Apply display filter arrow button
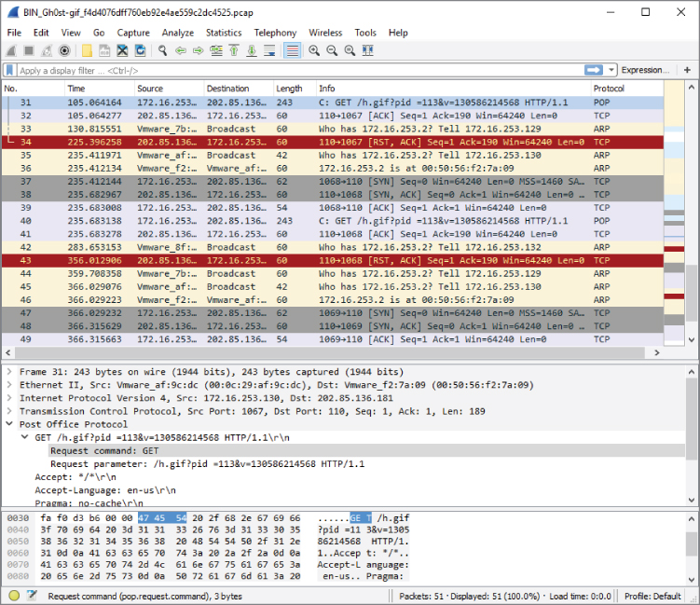Image resolution: width=700 pixels, height=605 pixels. (x=594, y=70)
